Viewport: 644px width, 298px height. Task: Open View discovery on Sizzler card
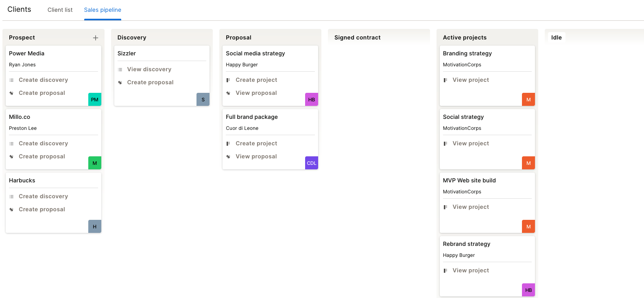149,69
